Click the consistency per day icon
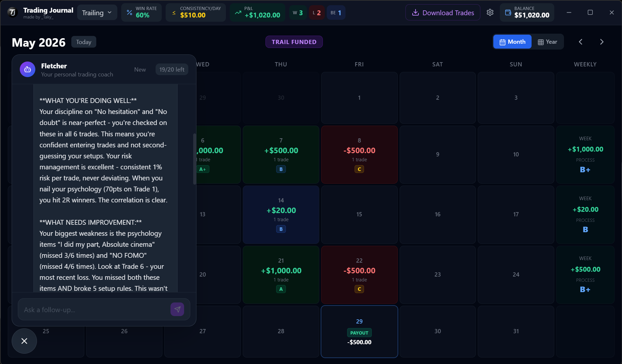This screenshot has height=364, width=622. pyautogui.click(x=174, y=13)
